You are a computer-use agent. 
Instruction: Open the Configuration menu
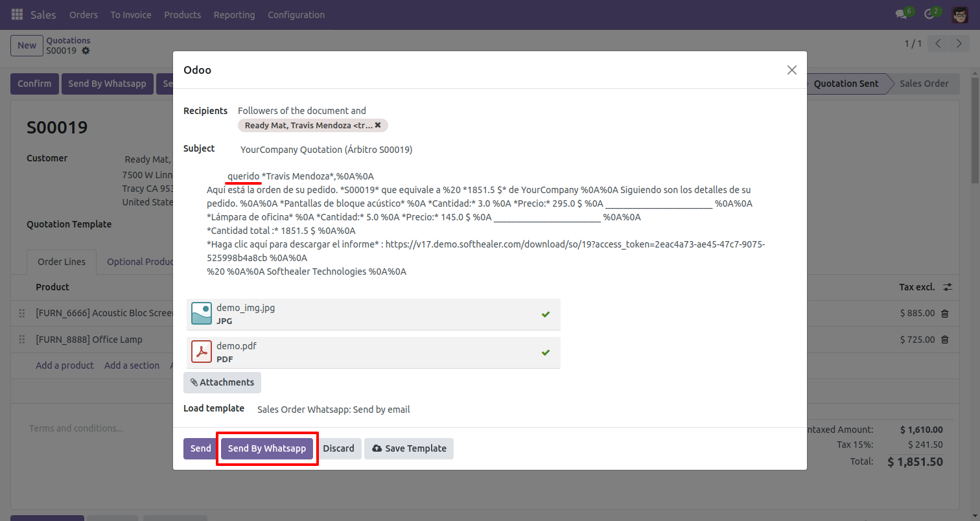[x=296, y=14]
